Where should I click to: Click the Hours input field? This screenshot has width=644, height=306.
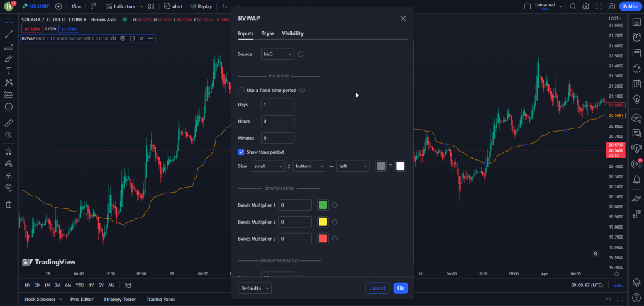point(277,122)
